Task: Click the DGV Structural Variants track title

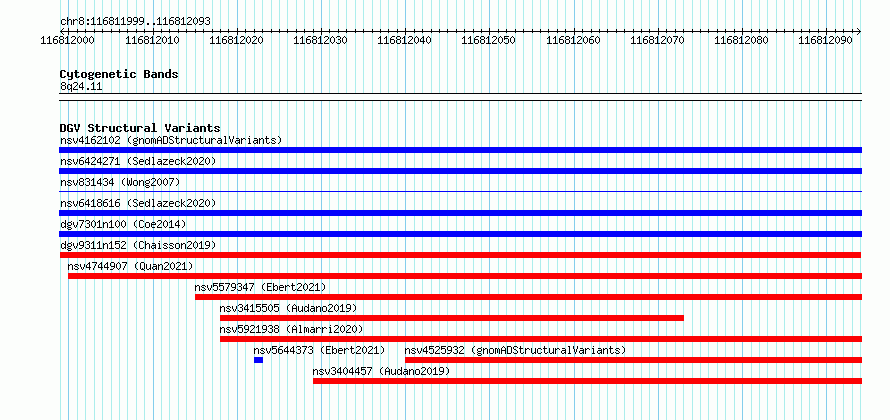Action: coord(140,128)
